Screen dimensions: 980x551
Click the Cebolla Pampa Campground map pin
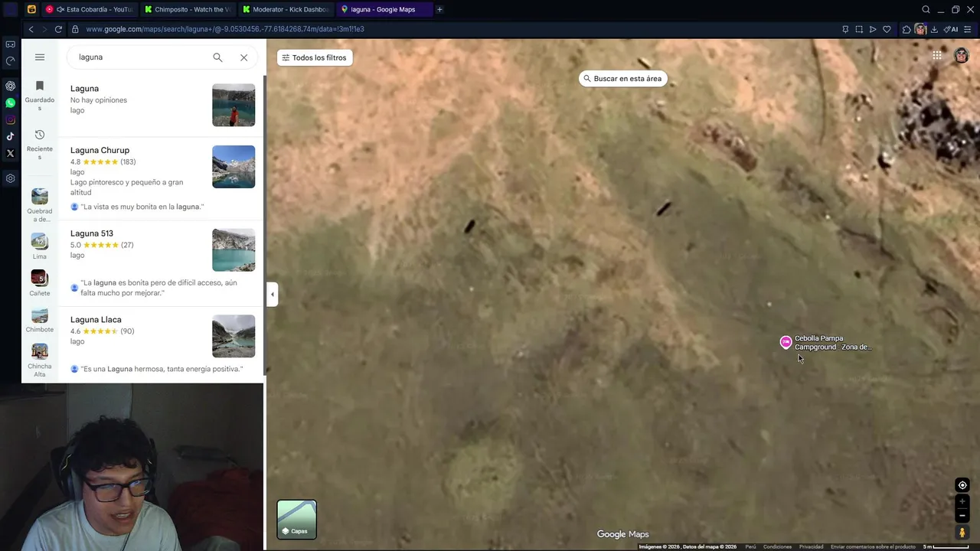(786, 342)
